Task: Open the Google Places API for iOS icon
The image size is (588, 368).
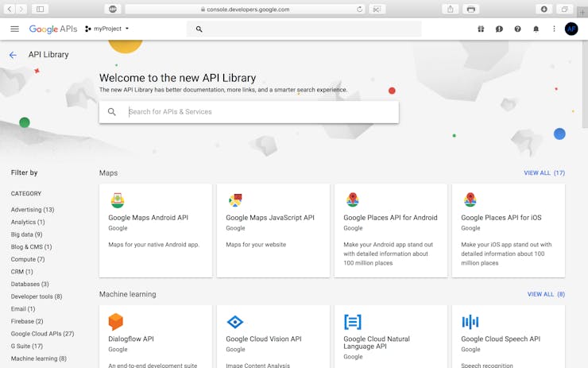Action: tap(470, 199)
